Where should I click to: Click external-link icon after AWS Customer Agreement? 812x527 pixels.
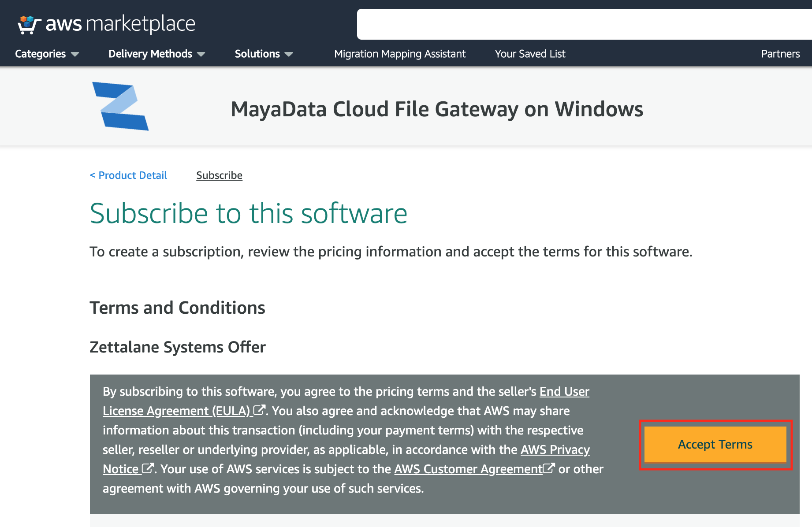point(549,468)
